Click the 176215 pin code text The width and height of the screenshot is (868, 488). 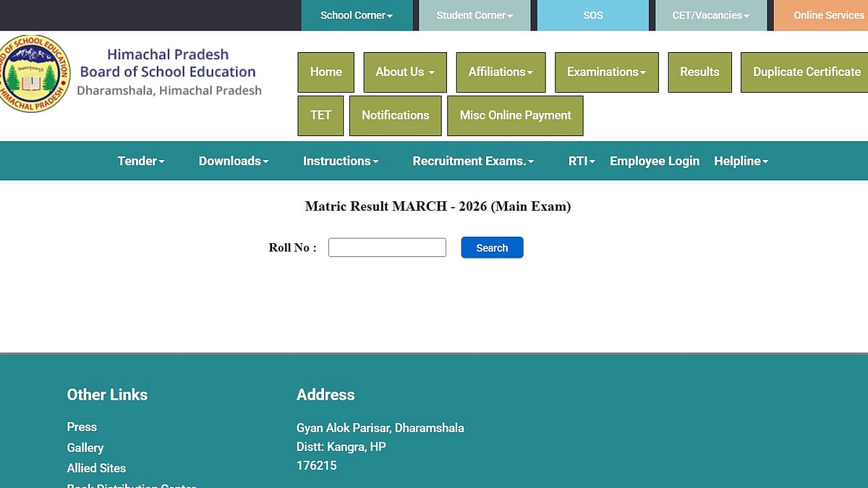coord(317,466)
